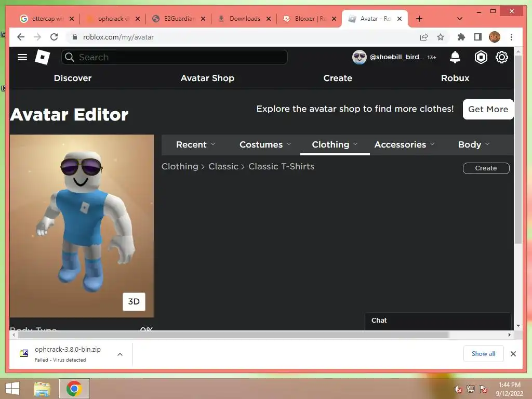Focus the Roblox search field

[x=175, y=57]
